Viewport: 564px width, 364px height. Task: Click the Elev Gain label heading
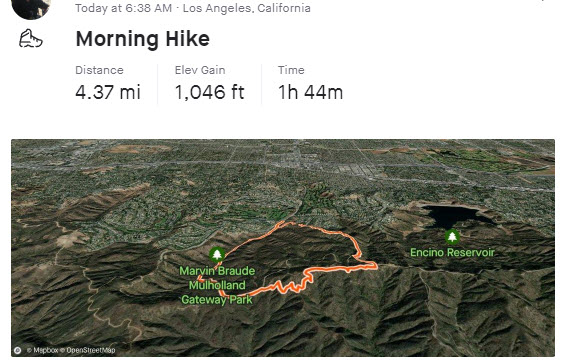click(200, 70)
